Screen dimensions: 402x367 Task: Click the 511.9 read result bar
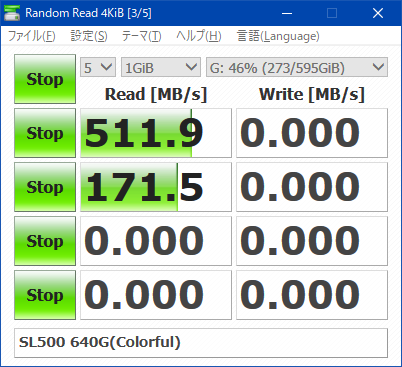tap(156, 133)
